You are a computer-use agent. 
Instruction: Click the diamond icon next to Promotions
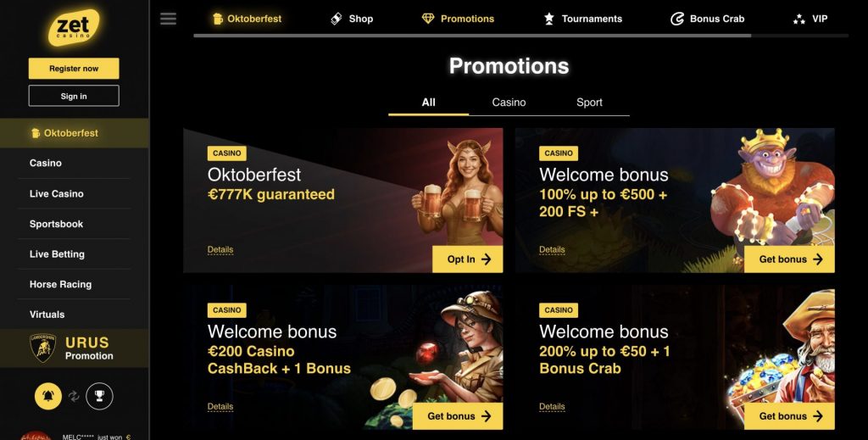point(428,19)
